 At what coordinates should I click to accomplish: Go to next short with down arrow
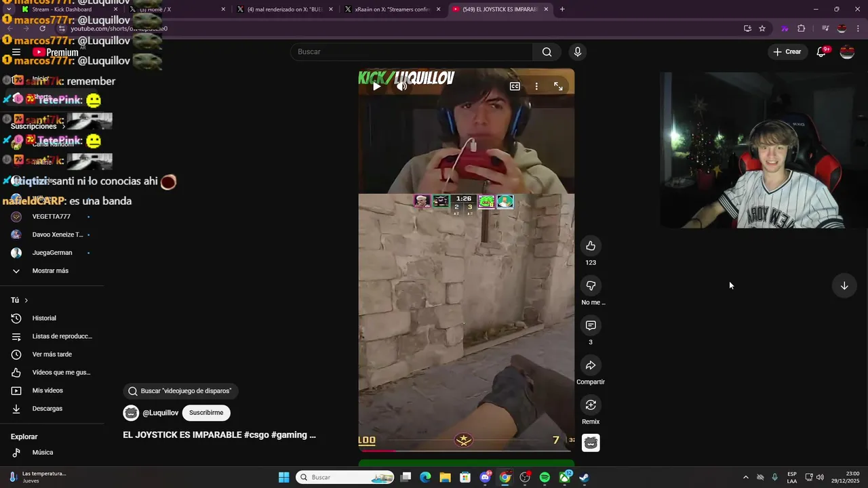[844, 285]
